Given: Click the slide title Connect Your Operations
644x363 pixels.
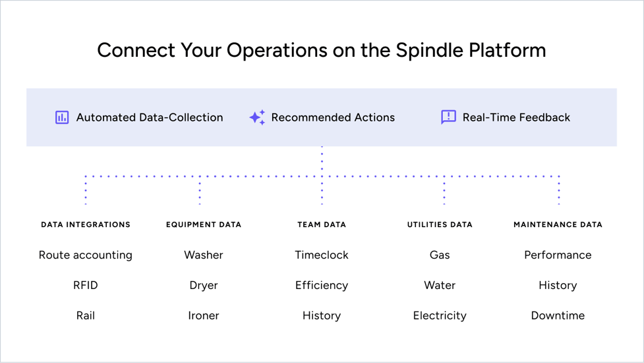Looking at the screenshot, I should [x=322, y=50].
